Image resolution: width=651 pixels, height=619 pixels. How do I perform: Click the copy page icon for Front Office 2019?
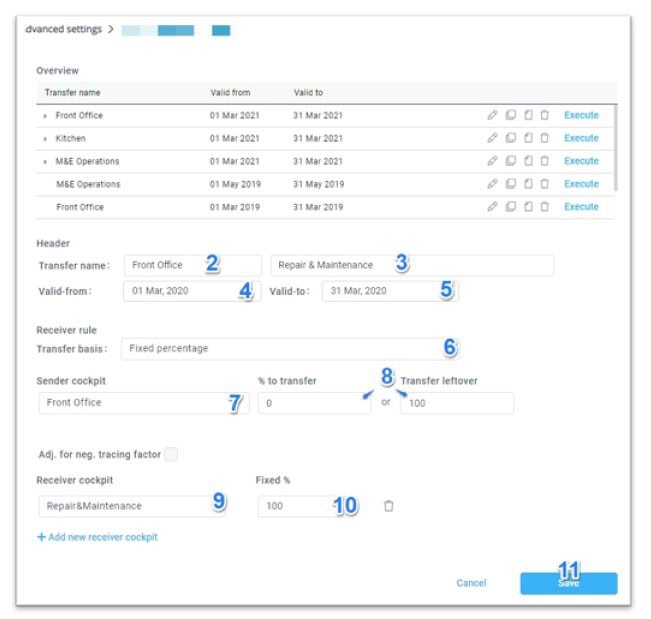528,207
